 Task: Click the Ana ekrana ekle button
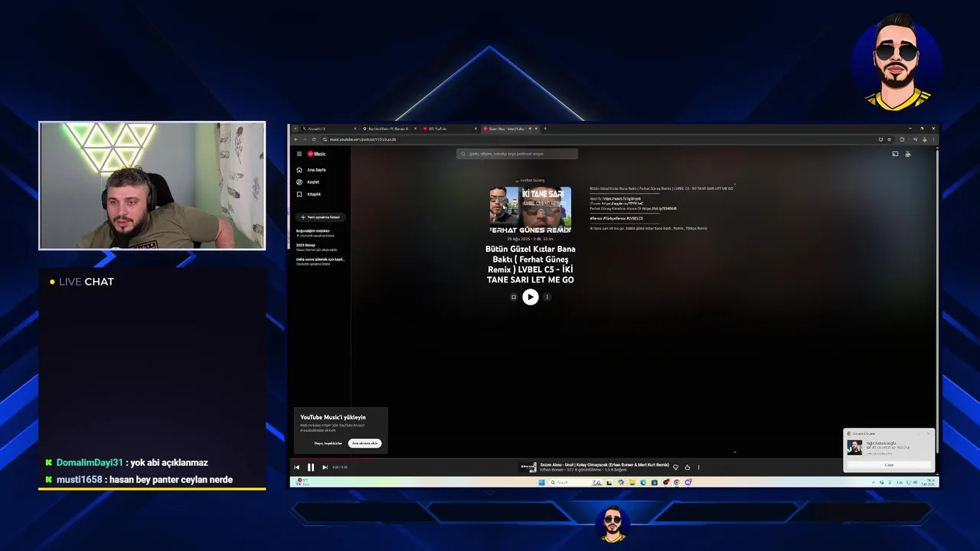tap(365, 443)
